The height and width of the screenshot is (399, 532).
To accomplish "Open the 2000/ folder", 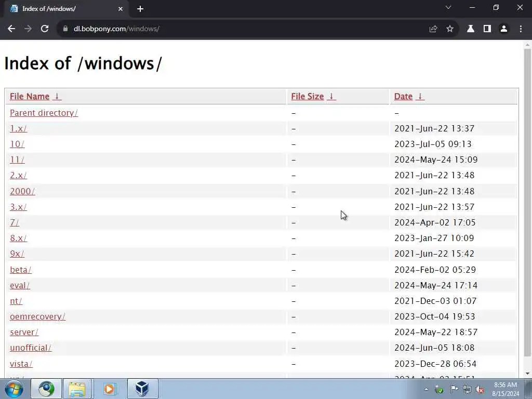I will (22, 191).
